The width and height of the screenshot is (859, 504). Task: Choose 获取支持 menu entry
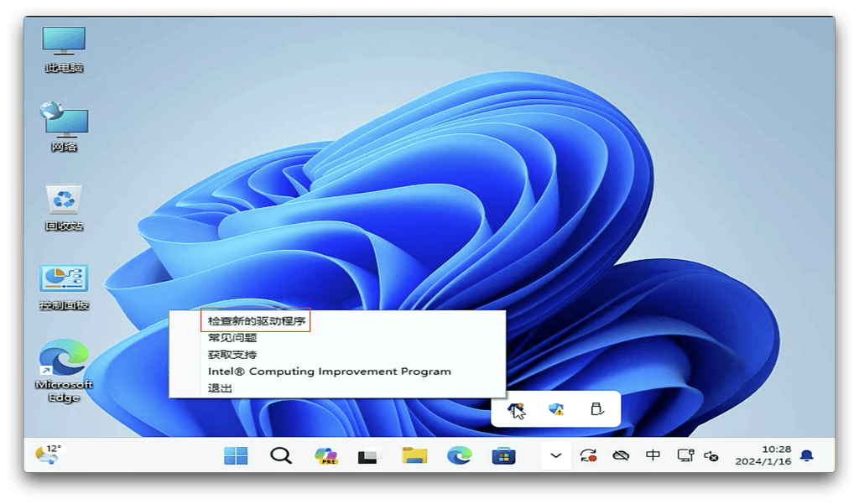click(x=232, y=355)
